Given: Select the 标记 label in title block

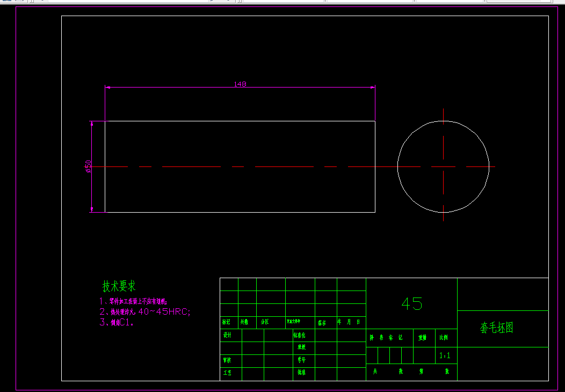Looking at the screenshot, I should 226,322.
